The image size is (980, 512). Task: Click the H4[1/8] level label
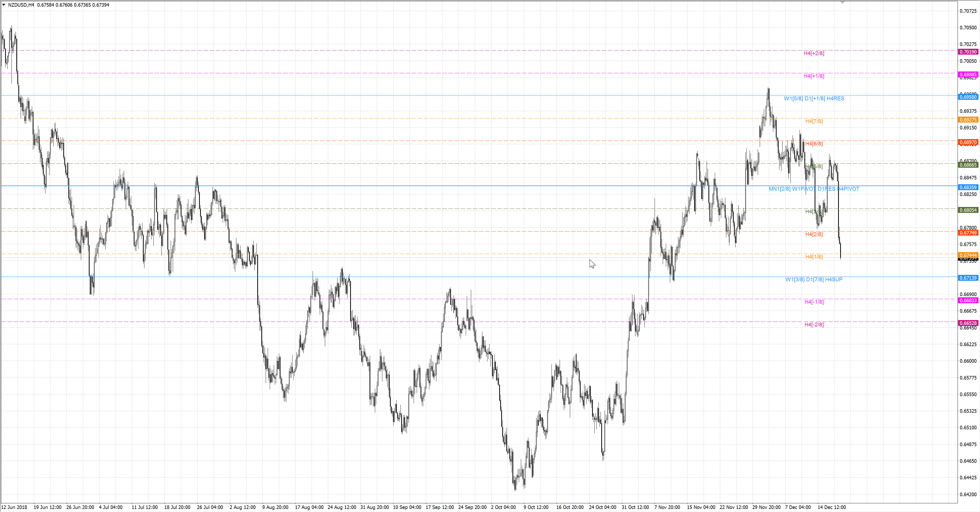coord(814,257)
